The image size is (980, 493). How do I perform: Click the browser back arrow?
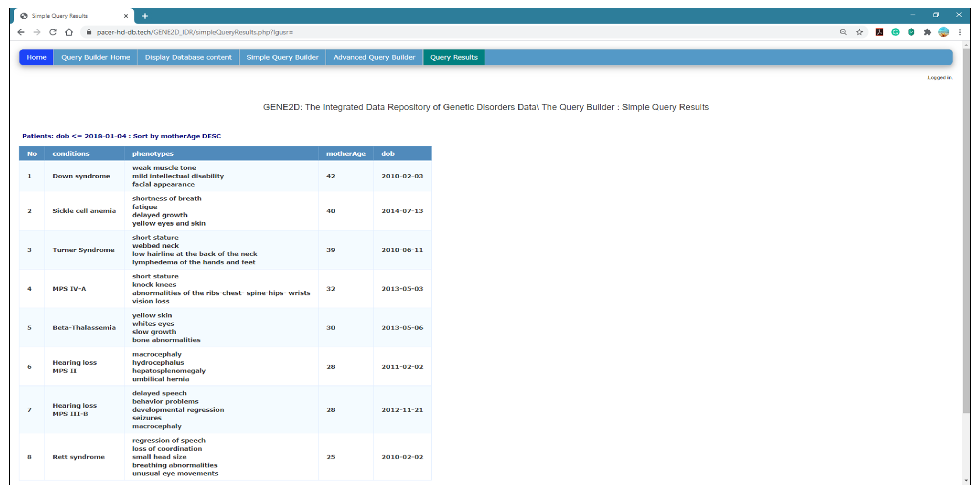point(21,32)
